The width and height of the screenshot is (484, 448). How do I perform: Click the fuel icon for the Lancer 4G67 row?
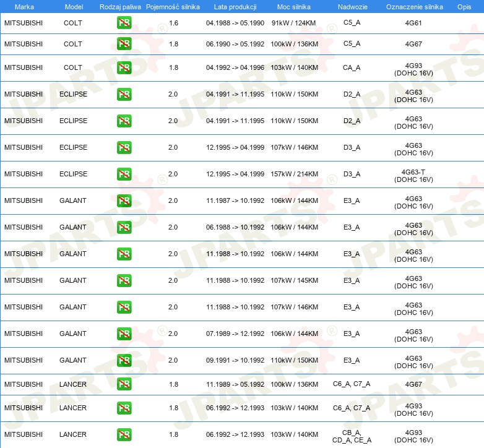[124, 384]
